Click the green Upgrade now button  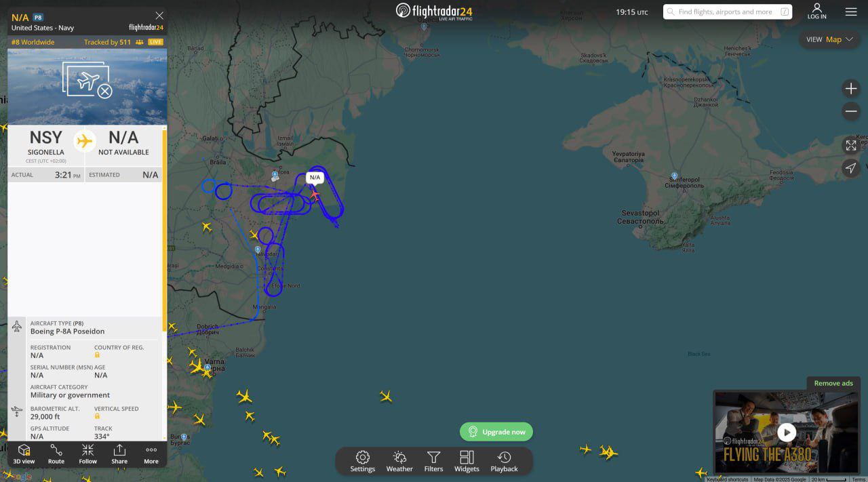(496, 432)
